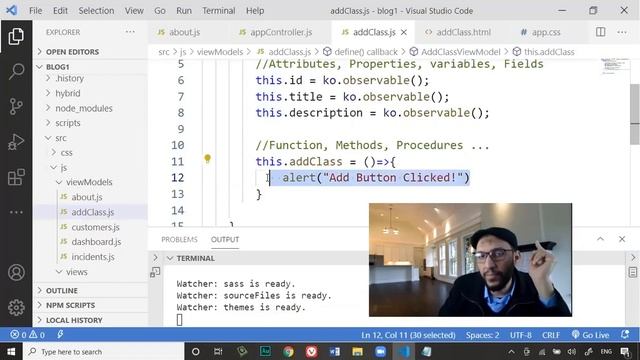Viewport: 640px width, 360px height.
Task: Open the Source Control view
Action: [x=16, y=107]
